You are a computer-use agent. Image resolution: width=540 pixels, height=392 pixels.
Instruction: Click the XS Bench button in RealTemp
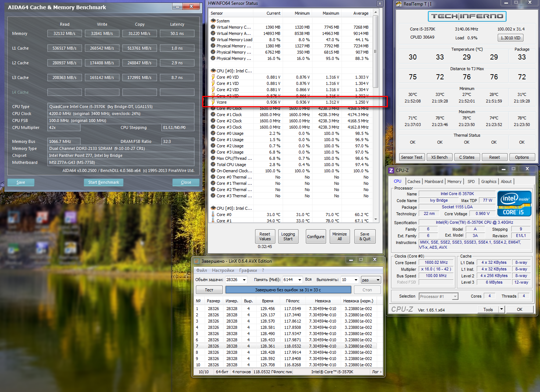point(439,157)
